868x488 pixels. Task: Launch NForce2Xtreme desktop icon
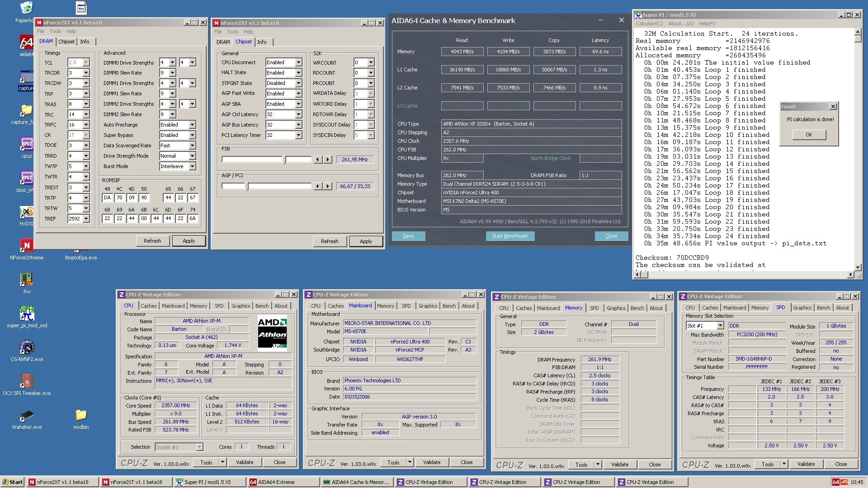(x=27, y=249)
